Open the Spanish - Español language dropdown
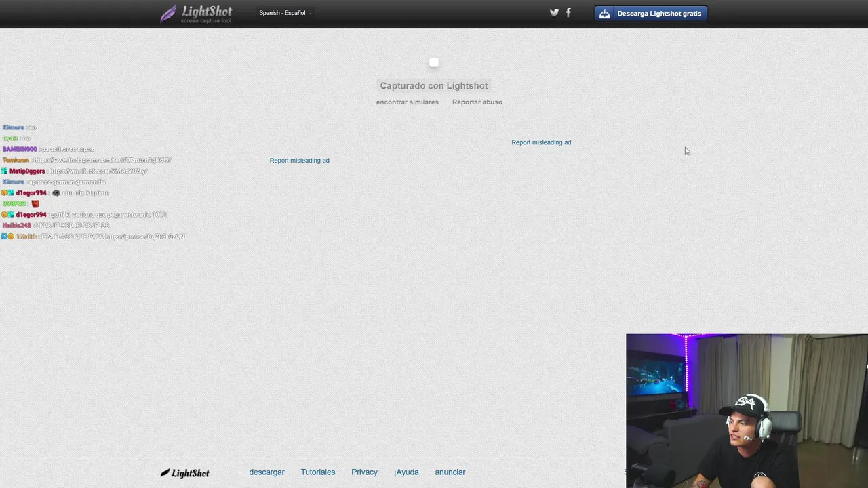The width and height of the screenshot is (868, 488). pyautogui.click(x=285, y=13)
